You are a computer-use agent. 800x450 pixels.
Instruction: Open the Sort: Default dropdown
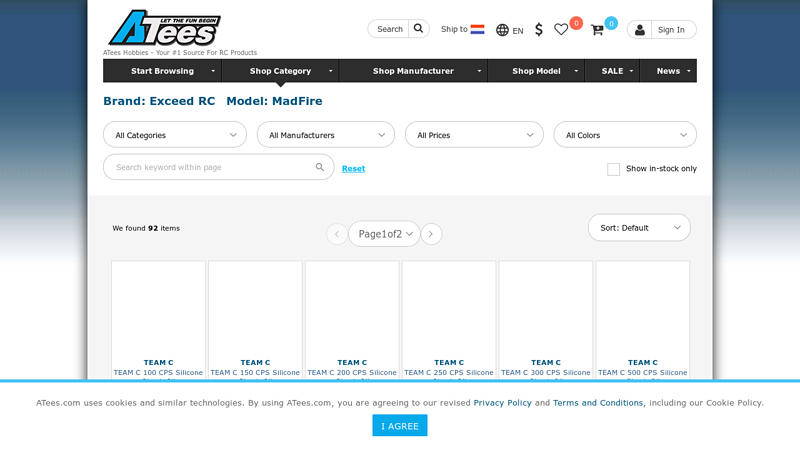tap(639, 228)
